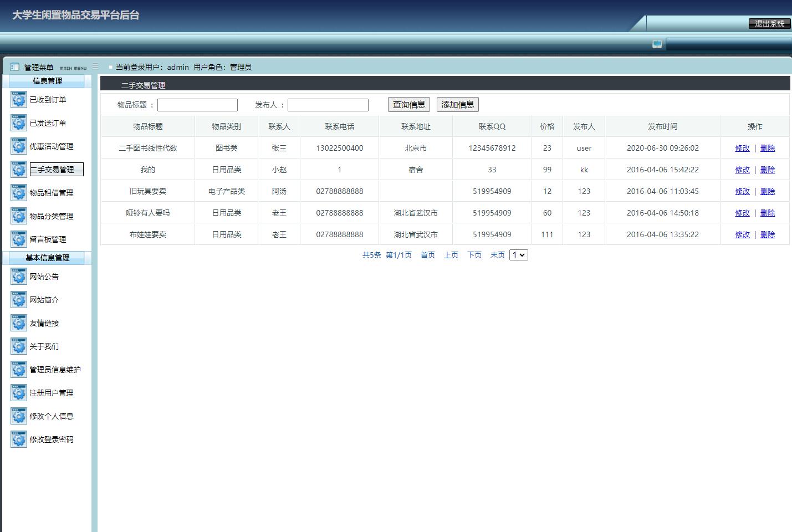Open 优惠活动管理 using its gear icon

[18, 146]
